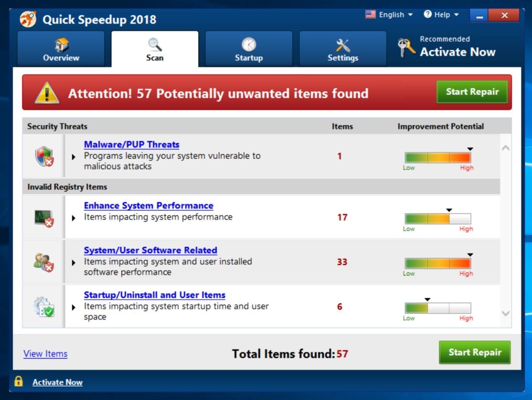Click the Total Items found: 57 text

(290, 354)
